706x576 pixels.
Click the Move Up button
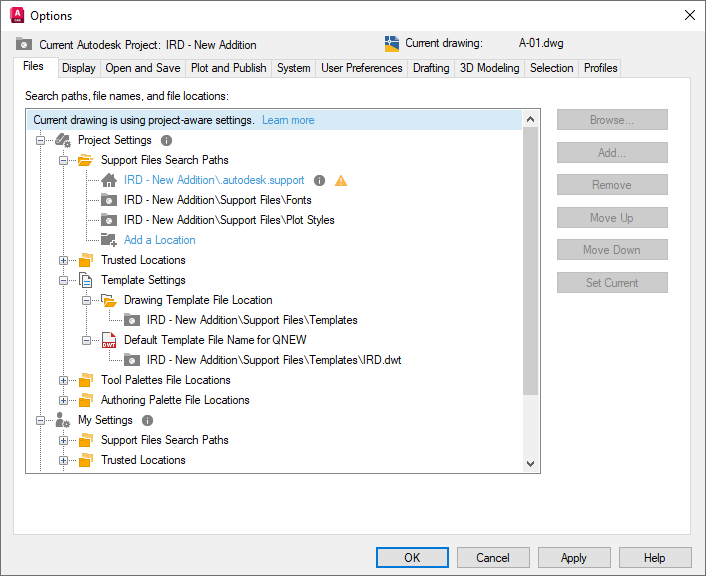point(612,218)
